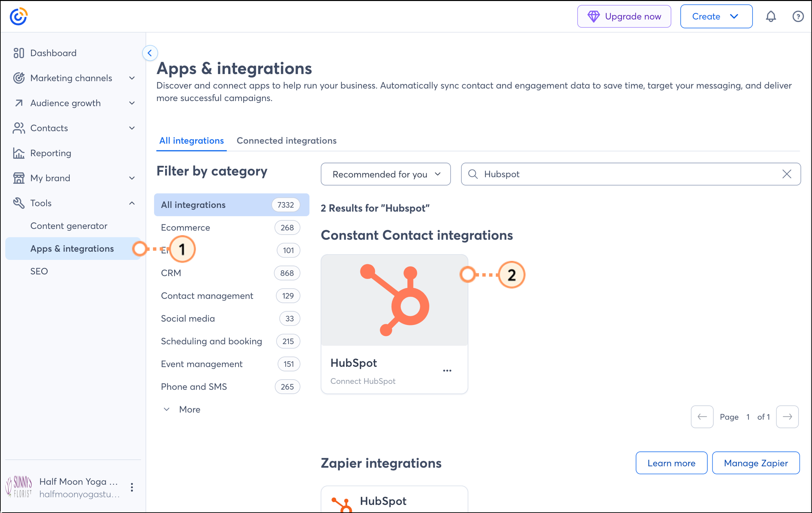Open the Create dropdown
Image resolution: width=812 pixels, height=513 pixels.
click(x=716, y=16)
